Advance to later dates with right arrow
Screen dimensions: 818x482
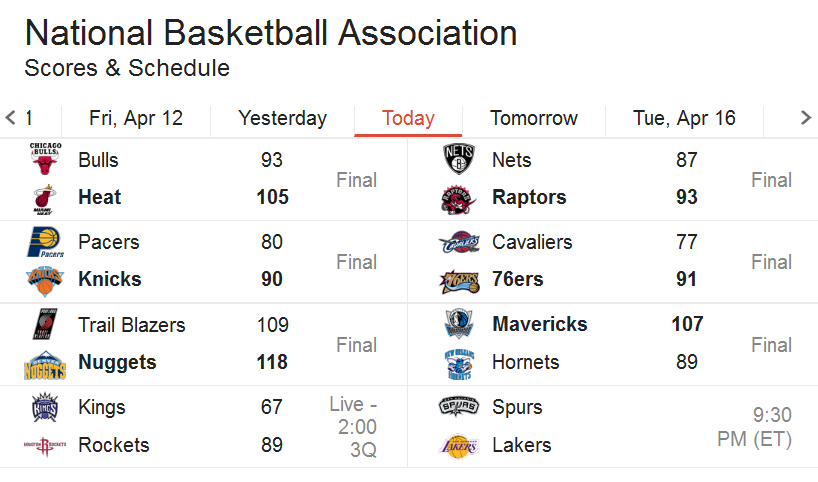(806, 117)
